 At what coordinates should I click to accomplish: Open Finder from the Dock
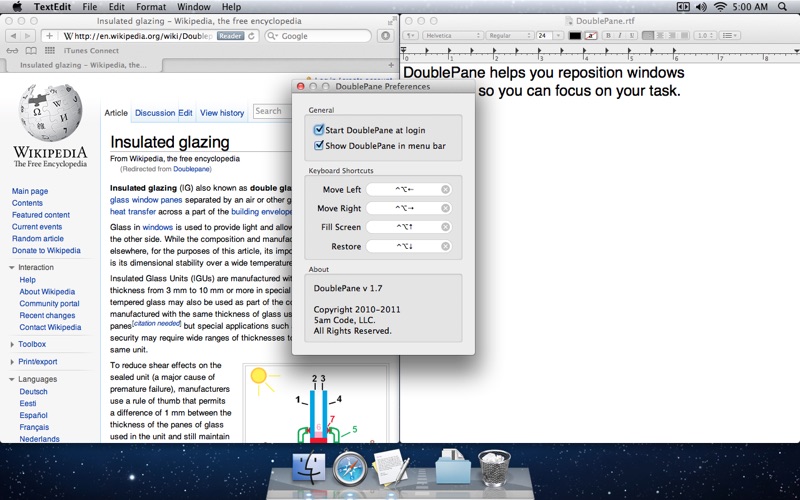309,467
